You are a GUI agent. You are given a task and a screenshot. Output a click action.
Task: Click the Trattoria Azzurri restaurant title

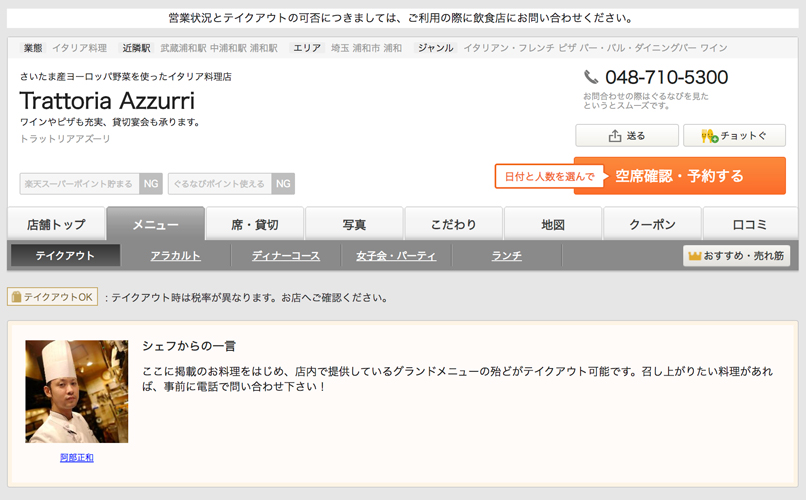click(x=107, y=101)
